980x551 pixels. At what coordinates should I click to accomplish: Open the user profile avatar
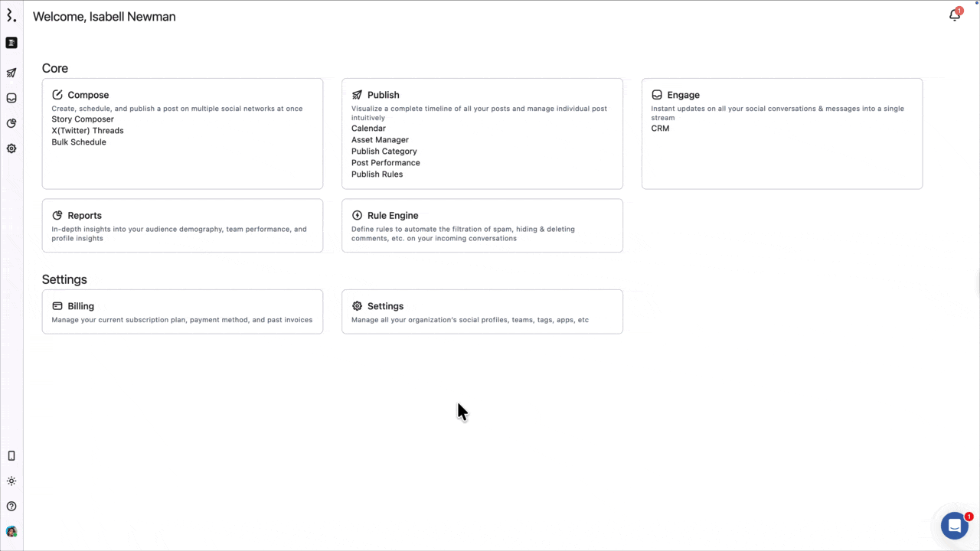[11, 531]
